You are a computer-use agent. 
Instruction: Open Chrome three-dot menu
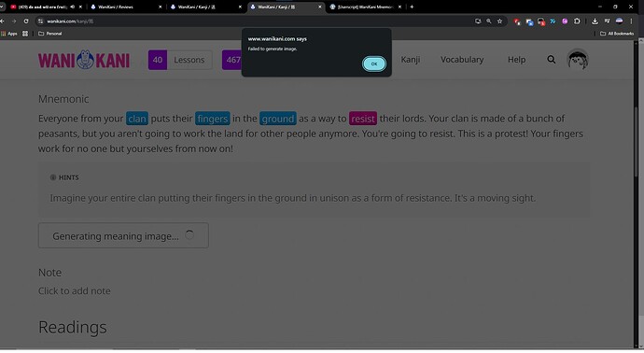[631, 21]
